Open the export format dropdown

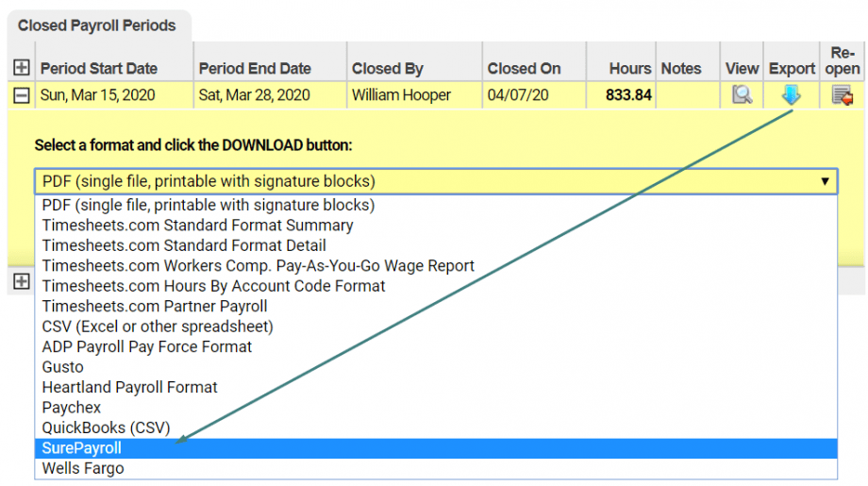436,181
